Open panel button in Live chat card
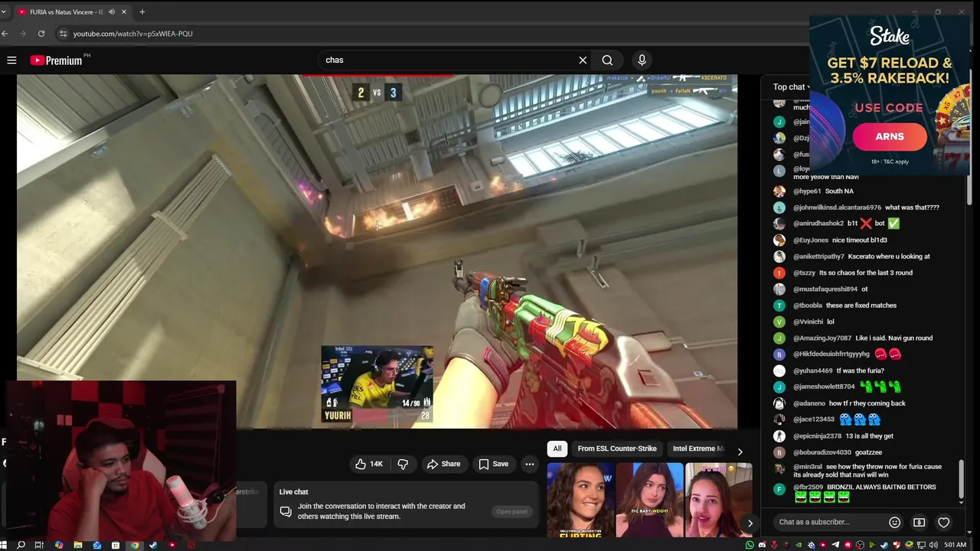 point(511,511)
